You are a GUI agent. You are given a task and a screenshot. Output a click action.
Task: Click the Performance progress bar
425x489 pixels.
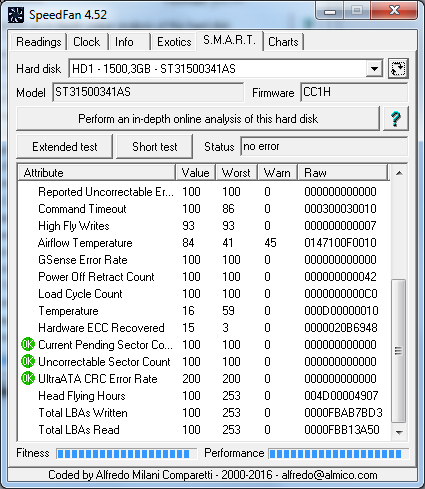click(338, 454)
